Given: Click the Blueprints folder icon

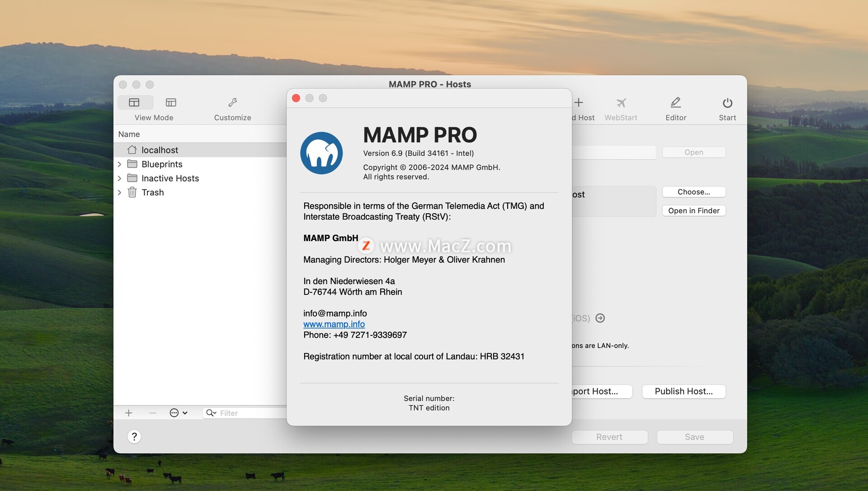Looking at the screenshot, I should pyautogui.click(x=132, y=163).
